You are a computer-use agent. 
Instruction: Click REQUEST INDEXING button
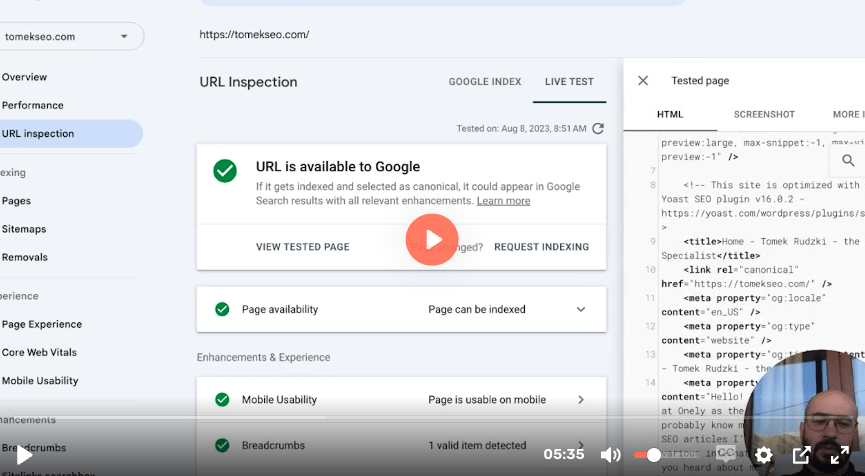tap(542, 247)
